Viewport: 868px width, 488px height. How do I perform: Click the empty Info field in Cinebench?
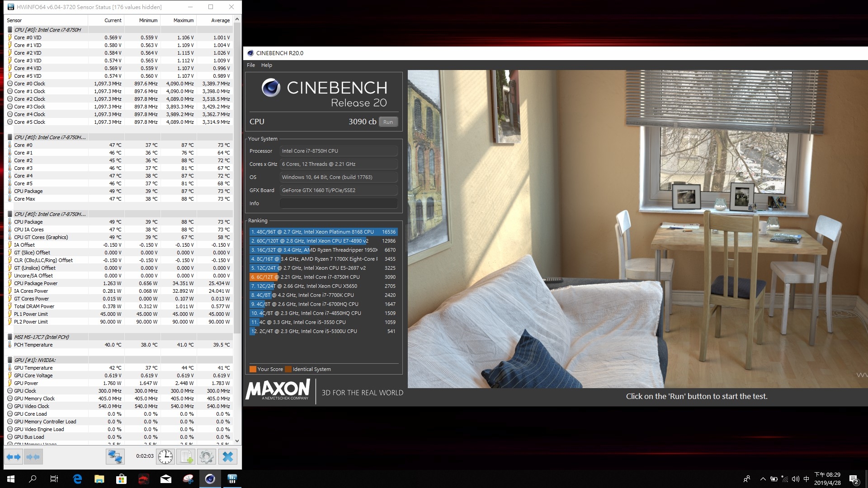tap(339, 203)
